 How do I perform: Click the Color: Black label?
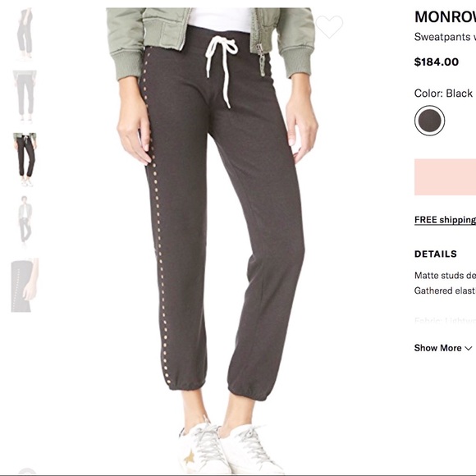click(443, 94)
